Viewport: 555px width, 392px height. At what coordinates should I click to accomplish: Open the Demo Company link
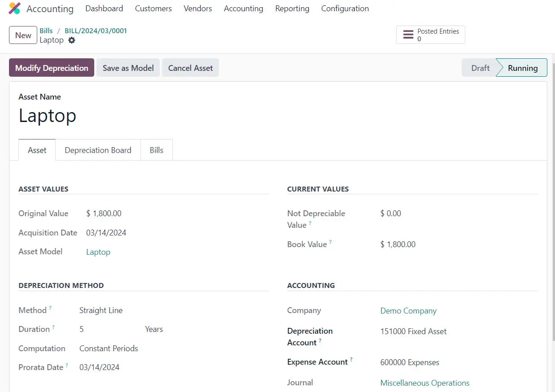[x=408, y=311]
